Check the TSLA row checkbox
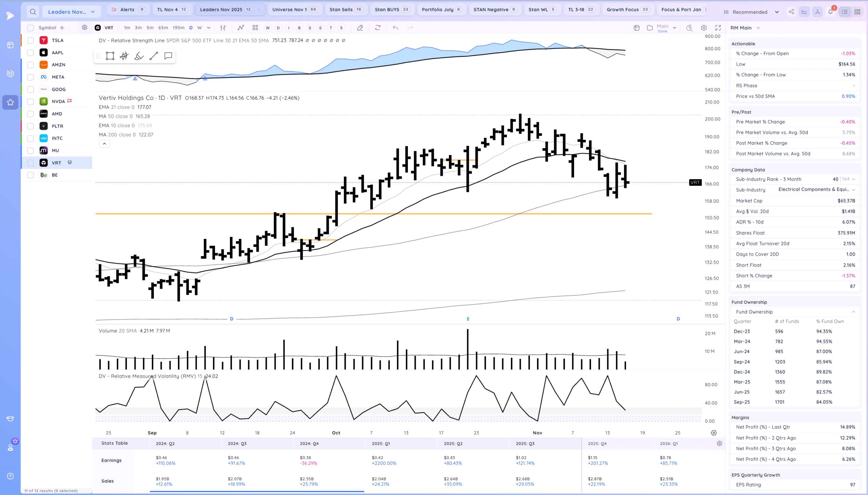 click(x=31, y=40)
